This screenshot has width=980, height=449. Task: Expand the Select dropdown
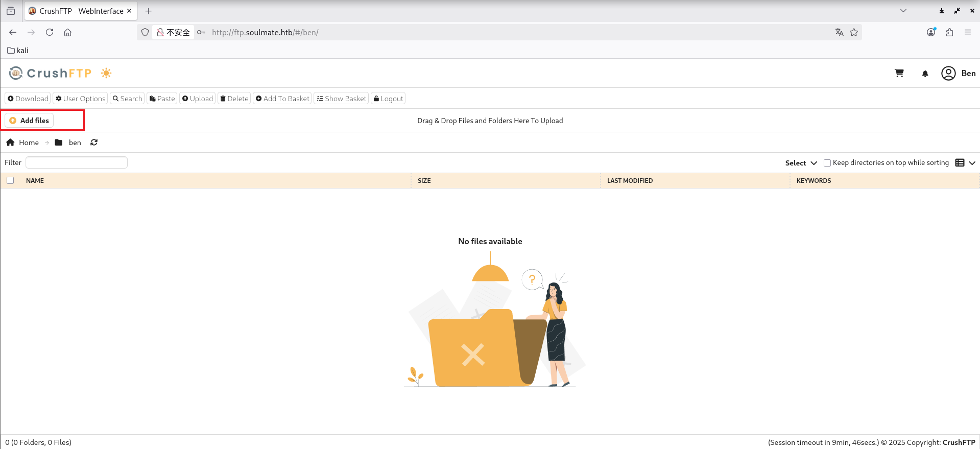click(x=801, y=163)
